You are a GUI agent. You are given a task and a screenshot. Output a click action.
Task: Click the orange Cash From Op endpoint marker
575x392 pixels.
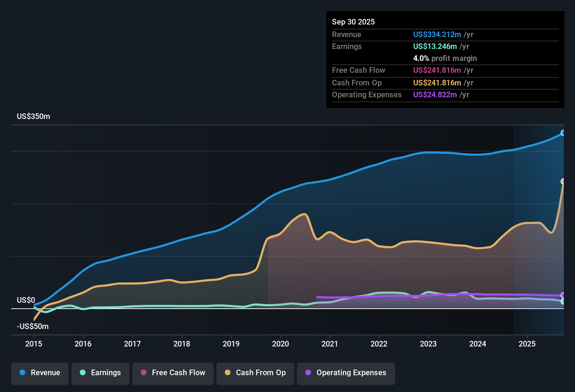click(x=563, y=181)
